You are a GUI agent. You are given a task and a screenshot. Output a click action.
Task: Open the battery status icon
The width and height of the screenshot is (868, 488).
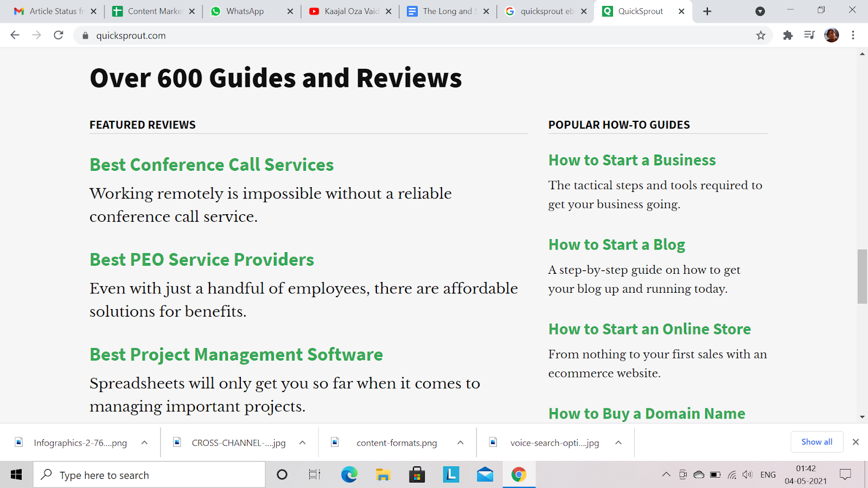coord(716,475)
